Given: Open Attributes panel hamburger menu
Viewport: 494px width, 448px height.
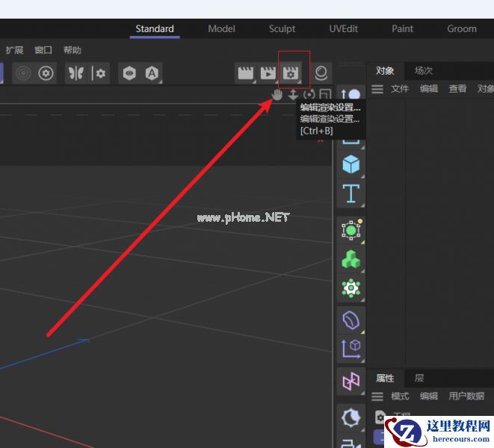Looking at the screenshot, I should pyautogui.click(x=377, y=396).
